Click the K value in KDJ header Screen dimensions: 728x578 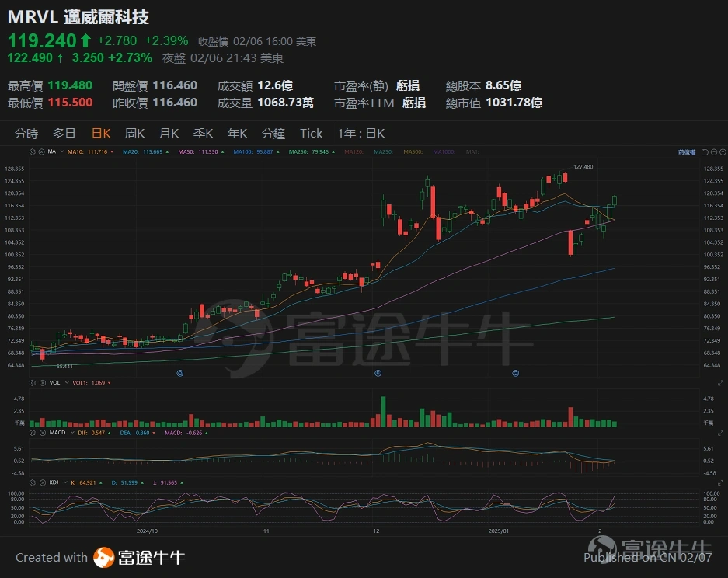tap(86, 482)
